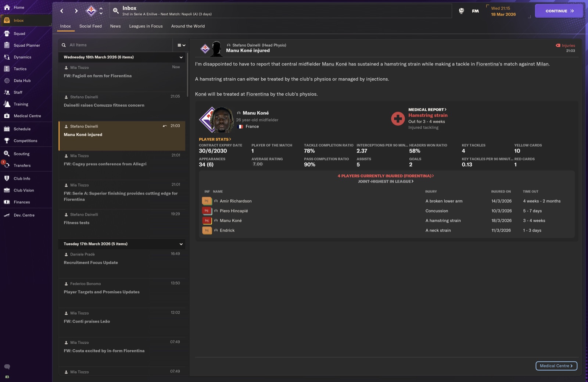Switch to the Around the World tab
588x382 pixels.
188,26
